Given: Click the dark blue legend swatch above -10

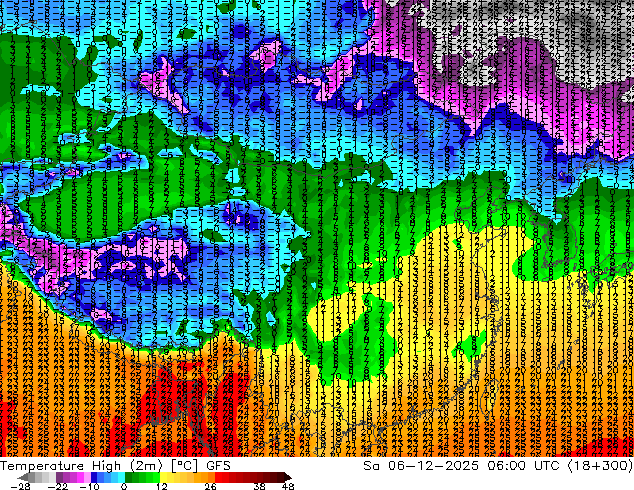Looking at the screenshot, I should click(x=94, y=477).
